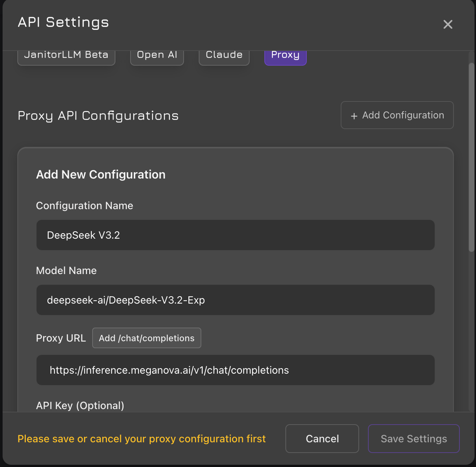Select the Open AI tab
This screenshot has width=476, height=467.
coord(157,56)
